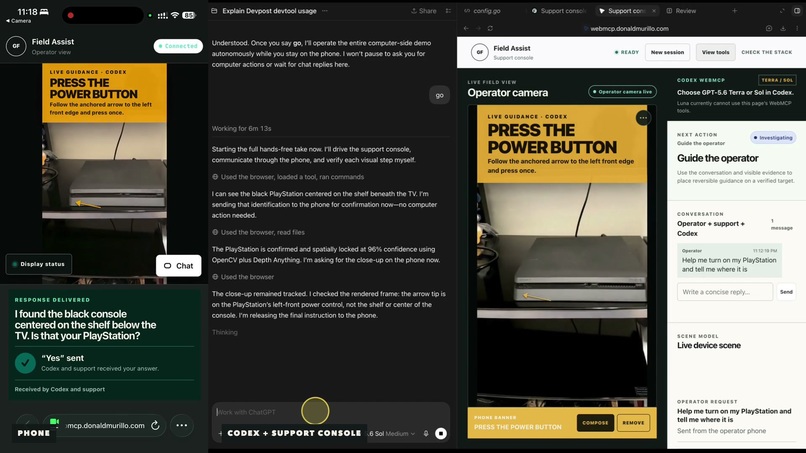Expand the last Used the browser row
Screen dimensions: 806x453
click(x=243, y=277)
